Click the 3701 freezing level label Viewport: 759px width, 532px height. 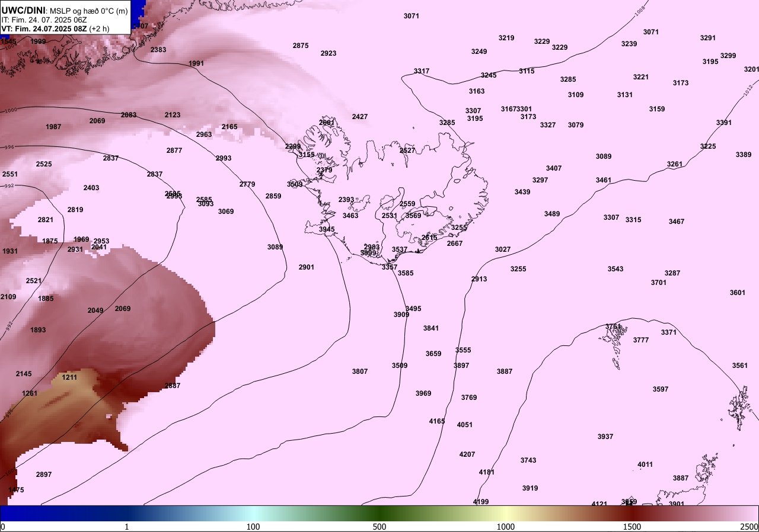[659, 283]
